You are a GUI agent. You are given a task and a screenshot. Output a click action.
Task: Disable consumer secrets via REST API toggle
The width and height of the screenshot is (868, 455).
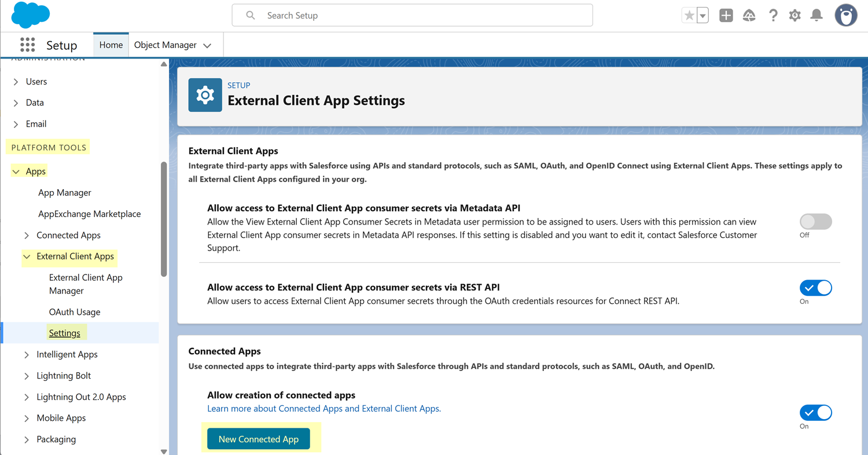(x=815, y=288)
